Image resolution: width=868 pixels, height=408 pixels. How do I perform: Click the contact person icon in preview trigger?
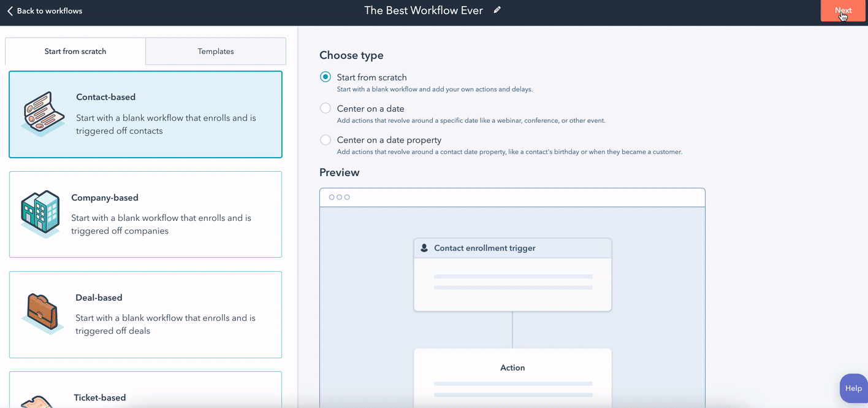coord(424,248)
